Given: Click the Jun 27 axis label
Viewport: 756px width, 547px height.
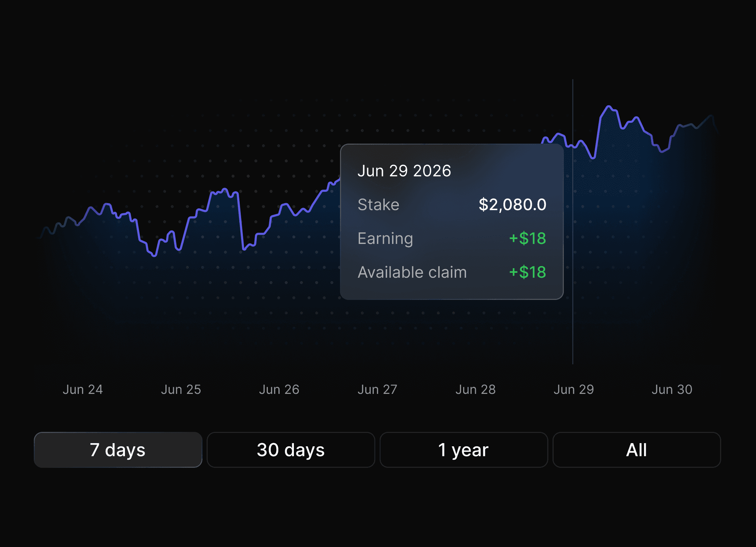Looking at the screenshot, I should pos(377,390).
